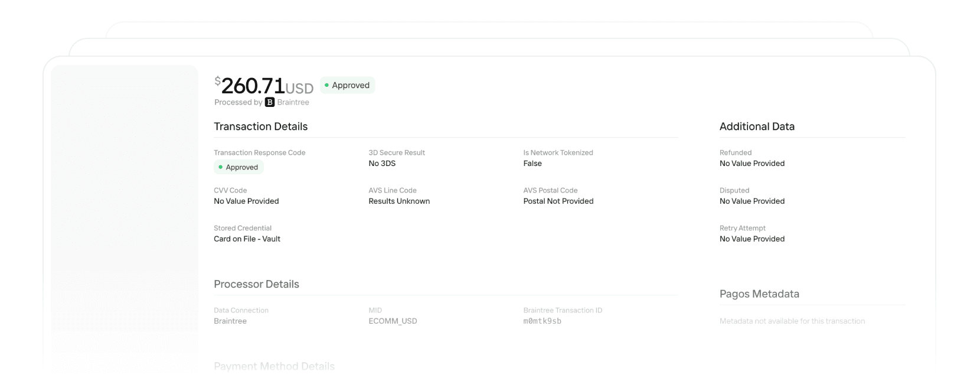Click the No 3DS value
The image size is (980, 384).
tap(382, 164)
